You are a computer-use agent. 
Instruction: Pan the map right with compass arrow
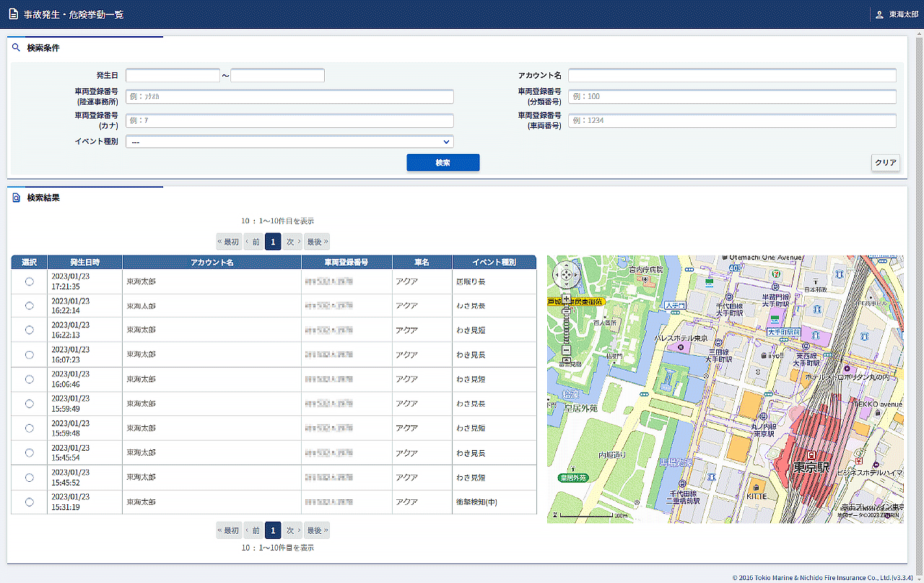click(x=575, y=275)
